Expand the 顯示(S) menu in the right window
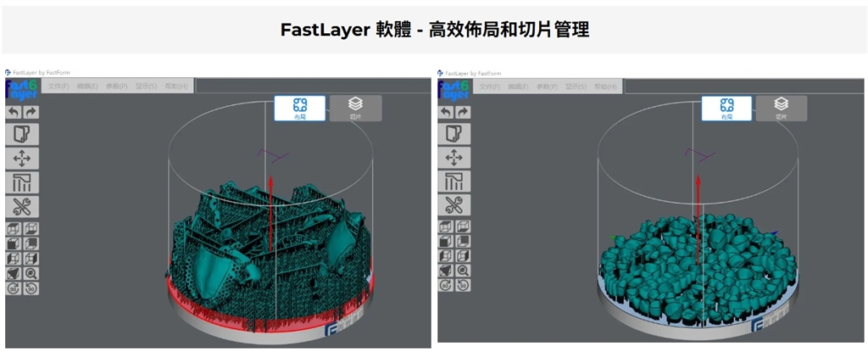The image size is (868, 352). [576, 87]
